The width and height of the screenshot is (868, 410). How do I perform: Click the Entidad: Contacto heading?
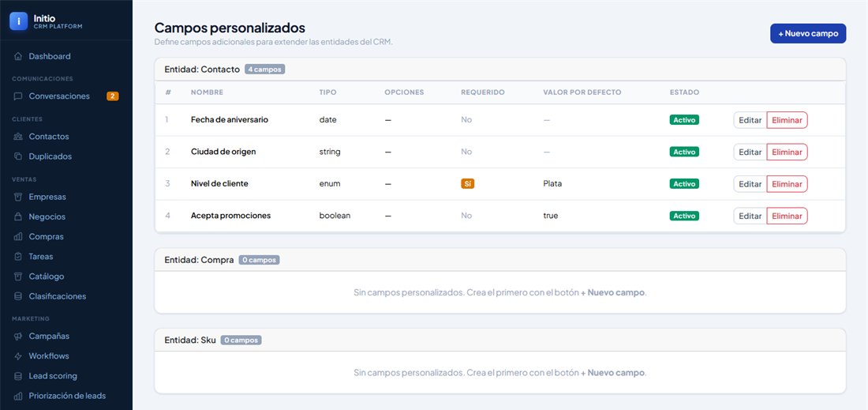tap(202, 70)
